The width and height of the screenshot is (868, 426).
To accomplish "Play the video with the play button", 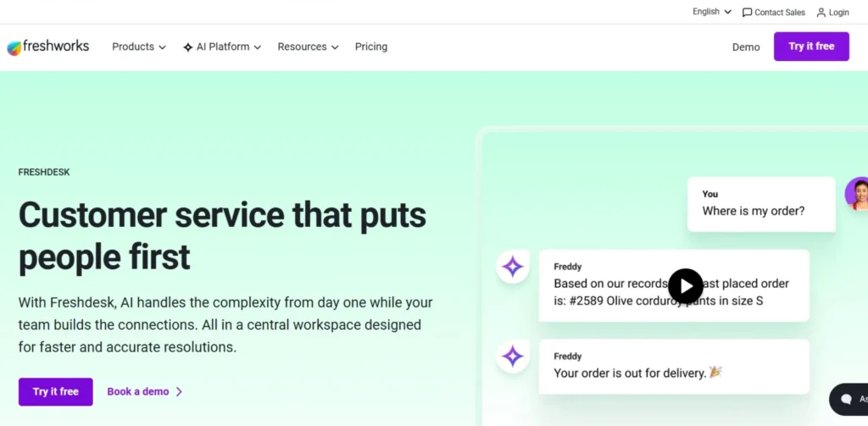I will (x=685, y=286).
